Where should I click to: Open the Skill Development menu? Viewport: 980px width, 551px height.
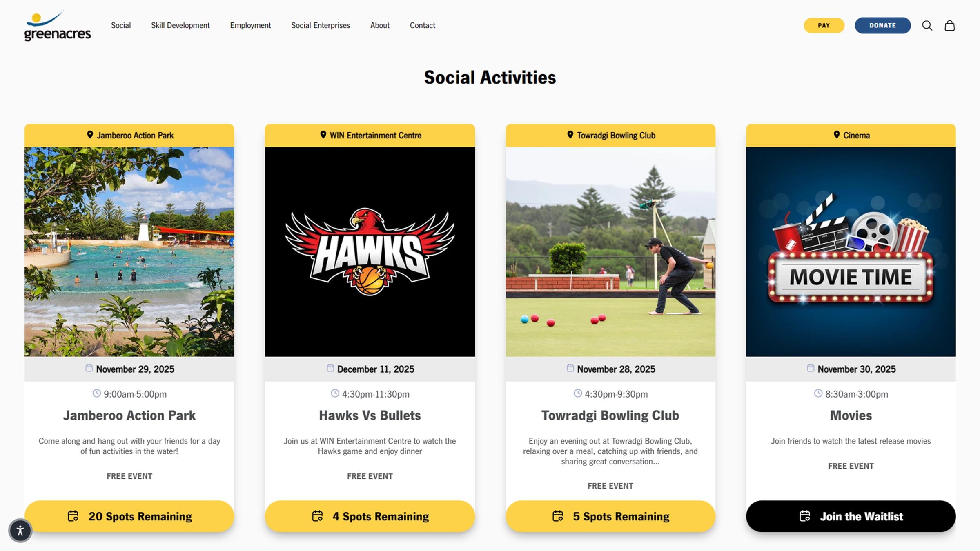180,25
